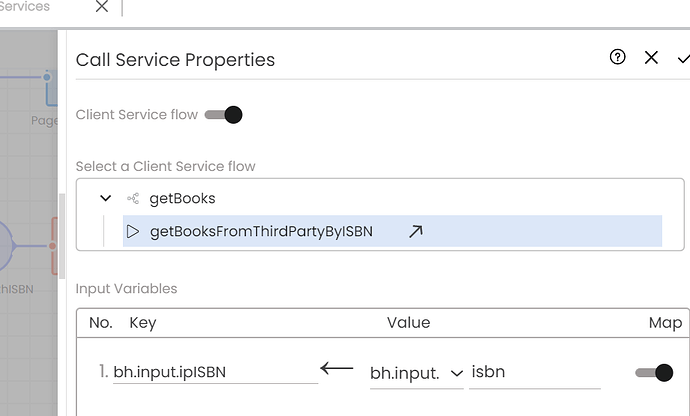The width and height of the screenshot is (690, 416).
Task: Toggle Map switch for bh.input.ipISBN row
Action: tap(654, 373)
